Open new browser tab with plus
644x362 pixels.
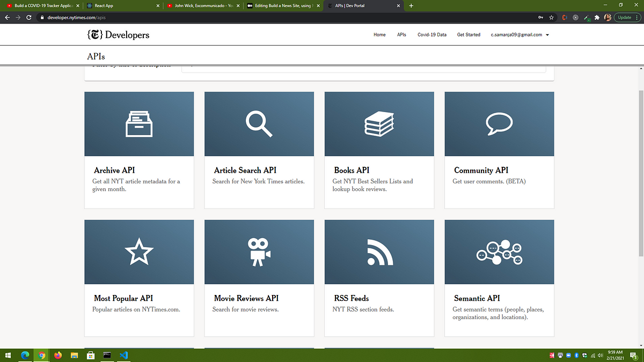pos(411,5)
